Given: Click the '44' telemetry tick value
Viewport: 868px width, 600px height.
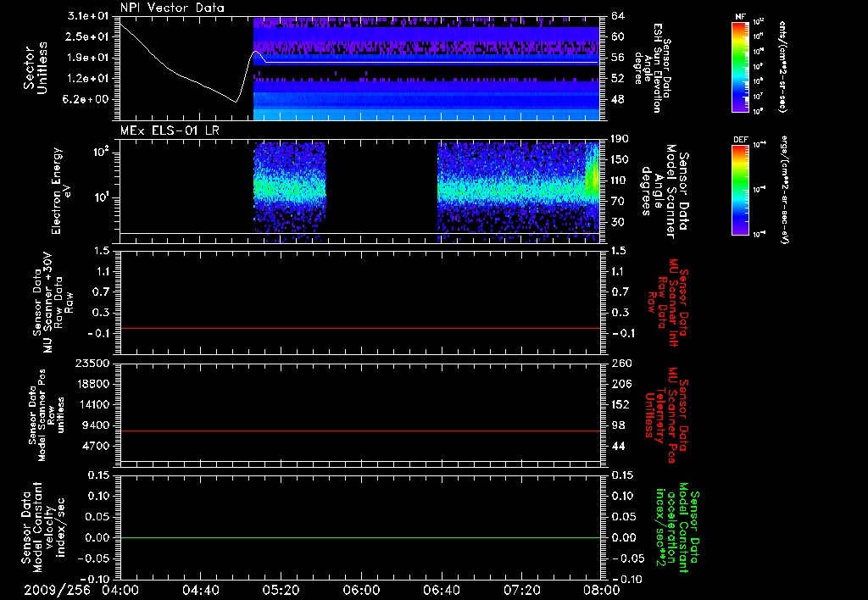Looking at the screenshot, I should click(x=618, y=446).
